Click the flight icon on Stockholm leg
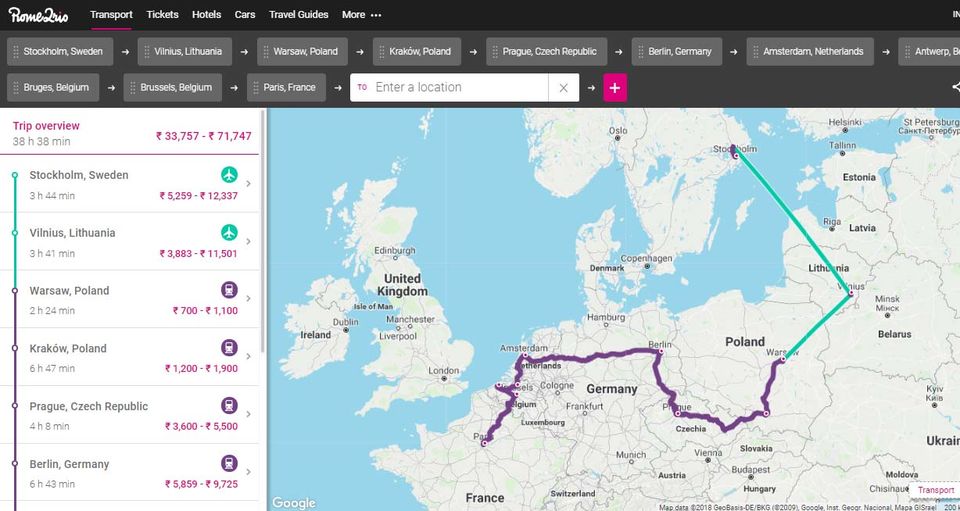Screen dimensions: 960x511 (230, 175)
